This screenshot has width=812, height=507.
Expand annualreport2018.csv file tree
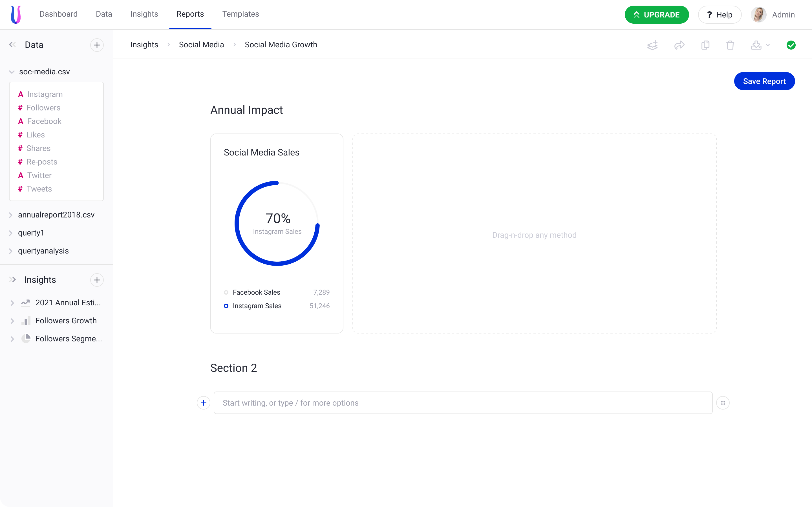pyautogui.click(x=11, y=215)
